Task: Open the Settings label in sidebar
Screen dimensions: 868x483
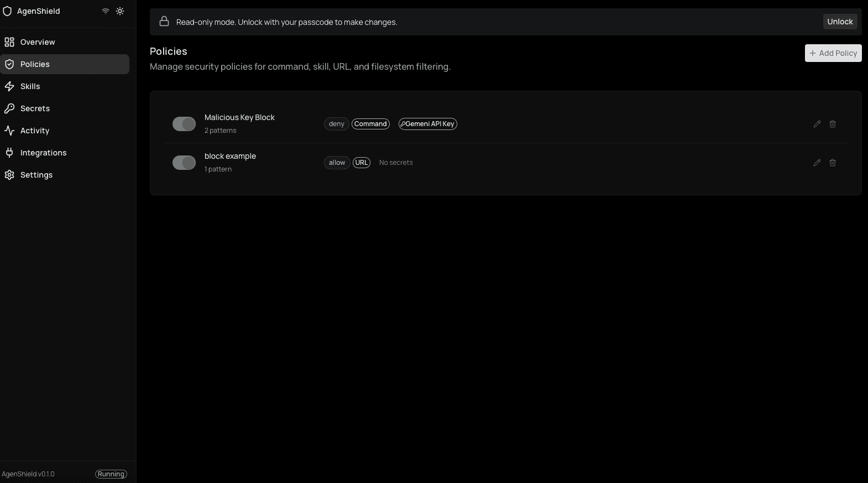Action: click(36, 175)
